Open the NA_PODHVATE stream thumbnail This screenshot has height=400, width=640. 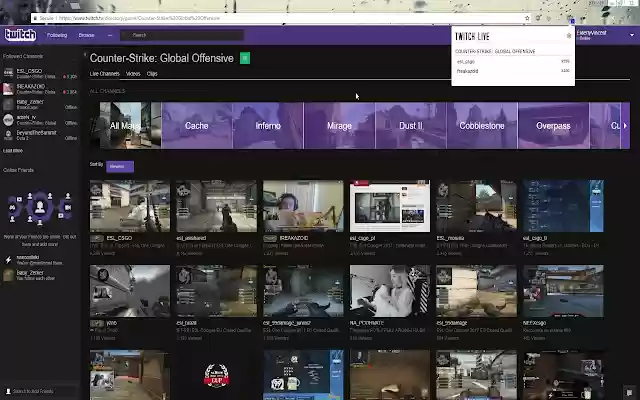coord(390,291)
